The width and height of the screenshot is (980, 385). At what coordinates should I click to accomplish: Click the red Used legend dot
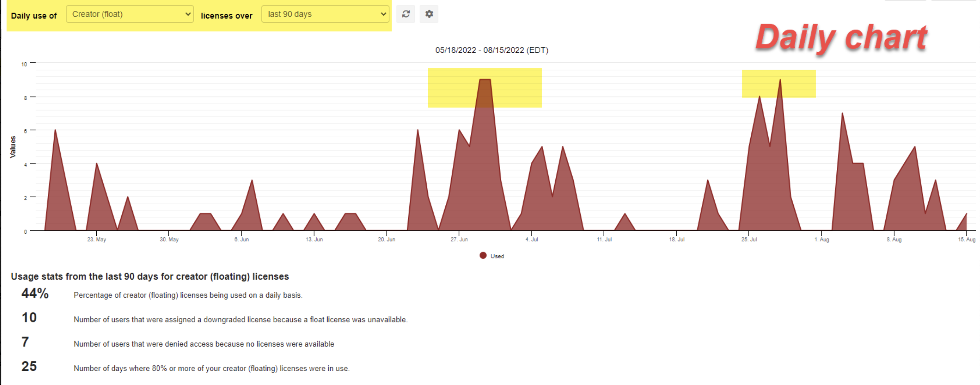point(483,255)
